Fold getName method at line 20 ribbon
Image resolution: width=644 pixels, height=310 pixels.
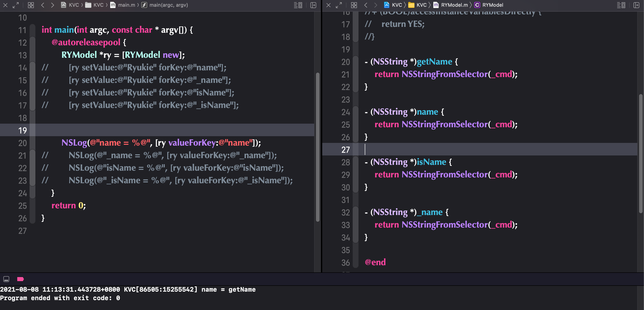point(356,62)
